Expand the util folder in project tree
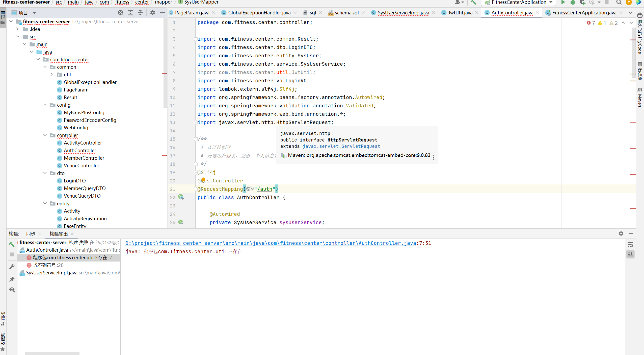The height and width of the screenshot is (355, 644). click(x=52, y=75)
